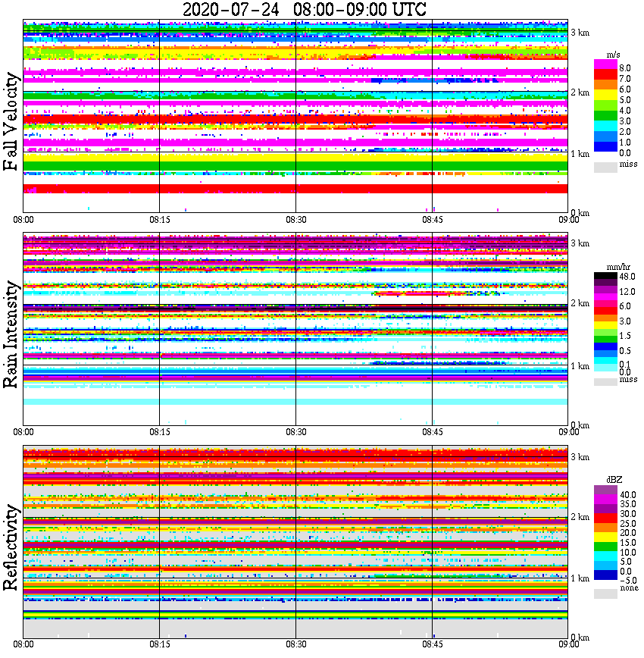Image resolution: width=644 pixels, height=658 pixels.
Task: Click the "dBZ" unit label
Action: tap(614, 480)
